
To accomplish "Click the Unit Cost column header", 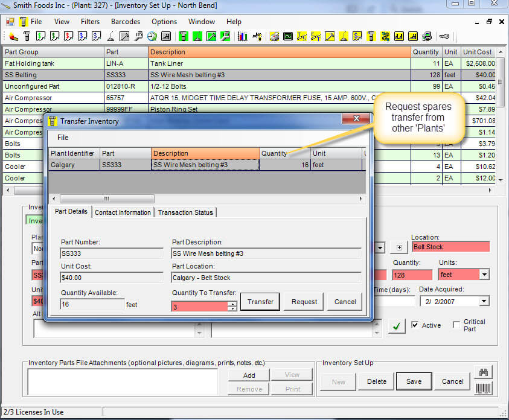I will click(x=478, y=52).
